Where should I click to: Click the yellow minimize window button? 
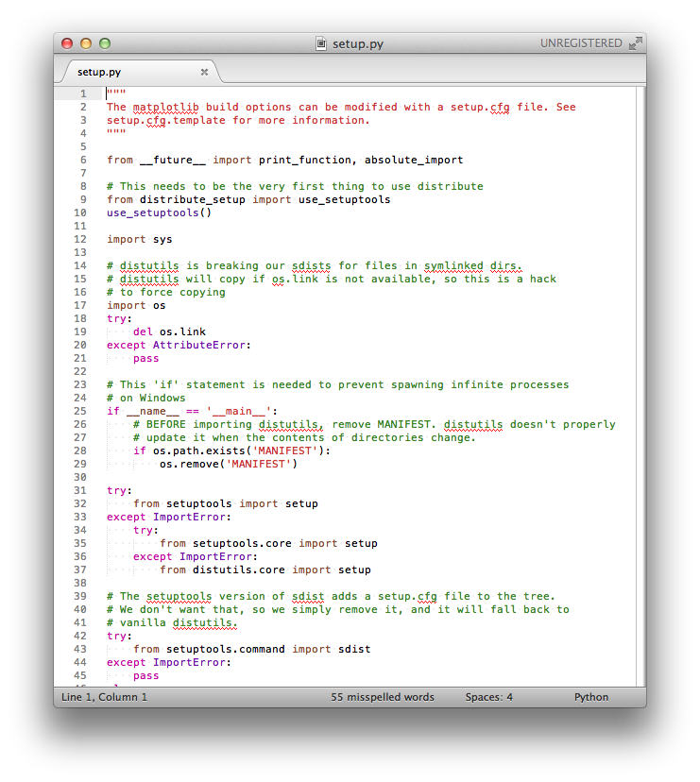click(86, 43)
